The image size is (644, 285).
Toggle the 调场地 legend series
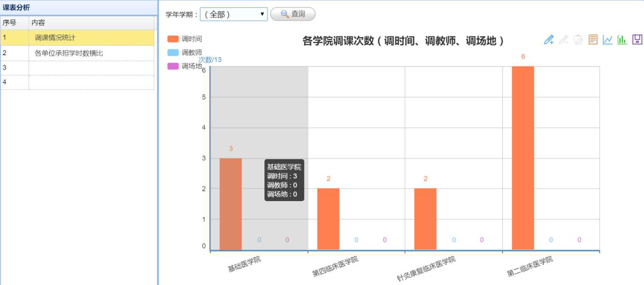point(185,66)
